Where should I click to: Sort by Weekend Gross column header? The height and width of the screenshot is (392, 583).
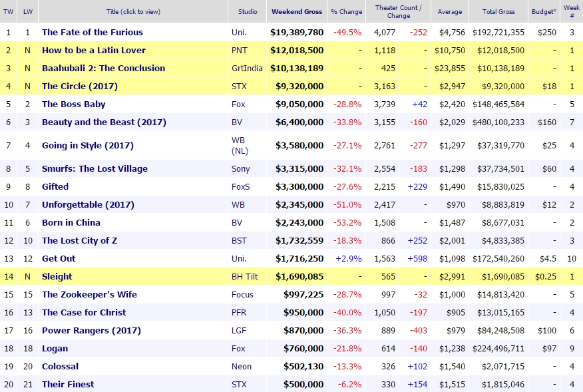pyautogui.click(x=297, y=11)
